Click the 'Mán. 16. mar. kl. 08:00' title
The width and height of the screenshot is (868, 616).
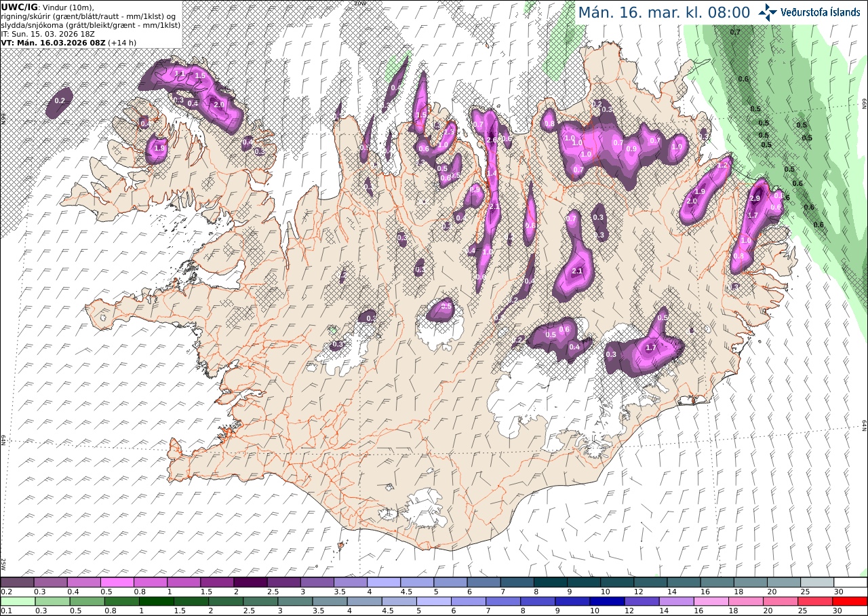pyautogui.click(x=664, y=12)
